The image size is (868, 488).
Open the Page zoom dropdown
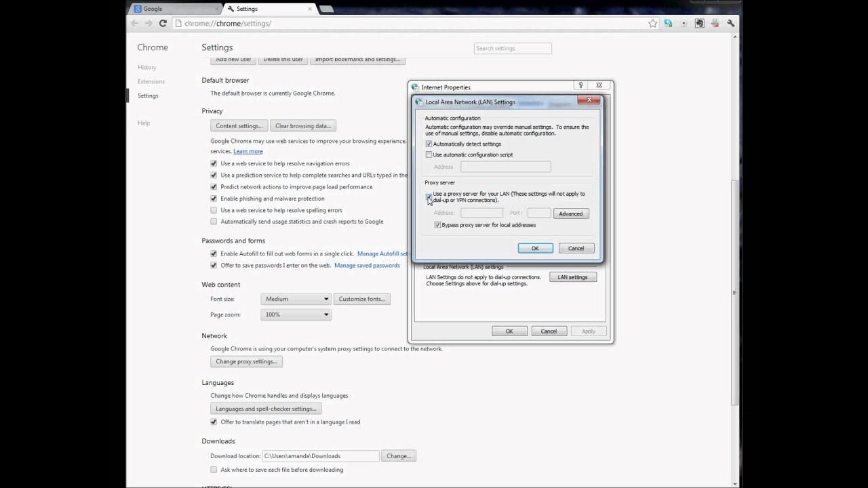[x=296, y=314]
